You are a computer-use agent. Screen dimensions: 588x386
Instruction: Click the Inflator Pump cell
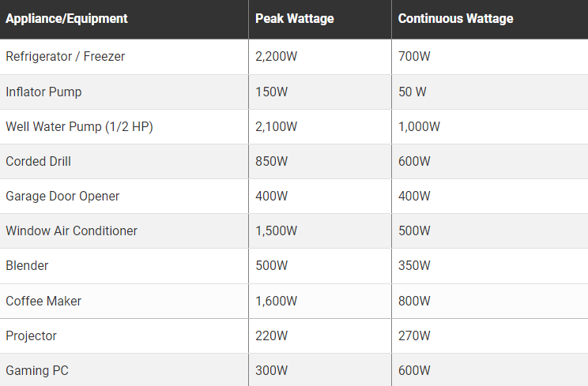click(43, 92)
